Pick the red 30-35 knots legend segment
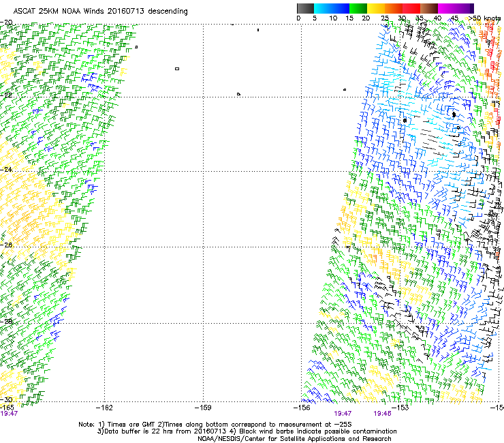 pyautogui.click(x=411, y=8)
